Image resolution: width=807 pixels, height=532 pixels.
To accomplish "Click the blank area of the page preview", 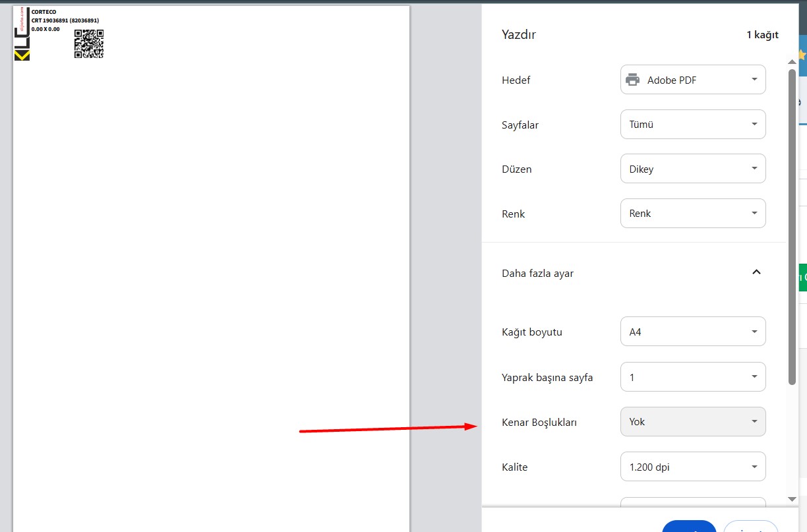I will click(x=211, y=264).
